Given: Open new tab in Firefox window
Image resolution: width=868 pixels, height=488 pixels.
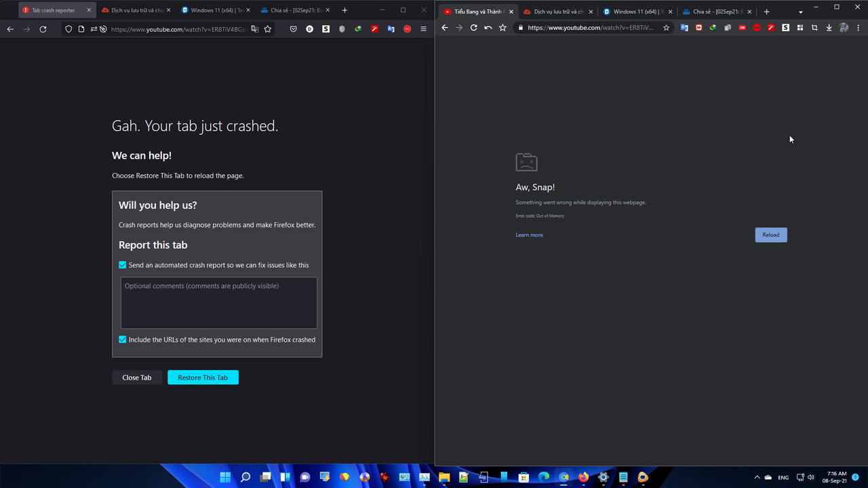Looking at the screenshot, I should 344,10.
